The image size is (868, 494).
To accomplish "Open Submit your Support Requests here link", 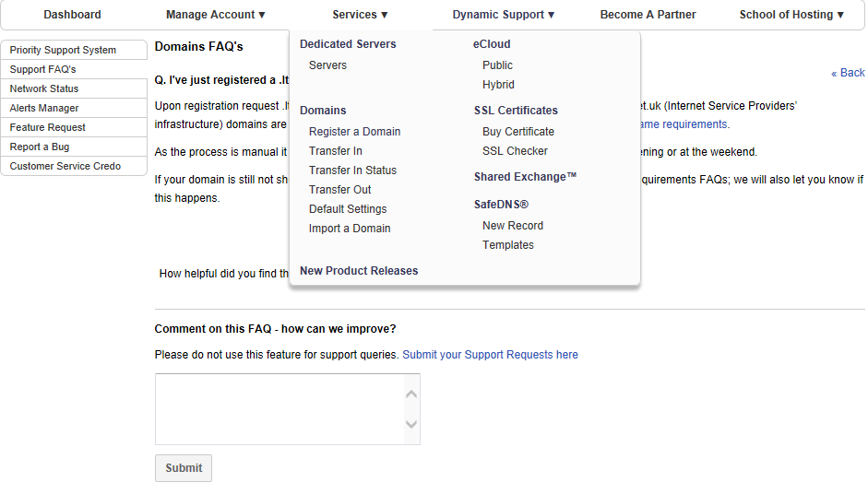I will coord(490,355).
